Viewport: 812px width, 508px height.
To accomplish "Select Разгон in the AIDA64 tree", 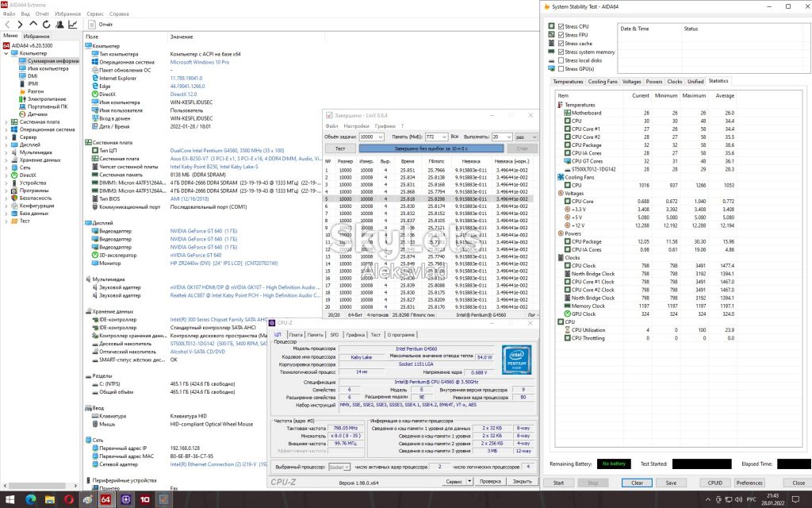I will point(35,91).
